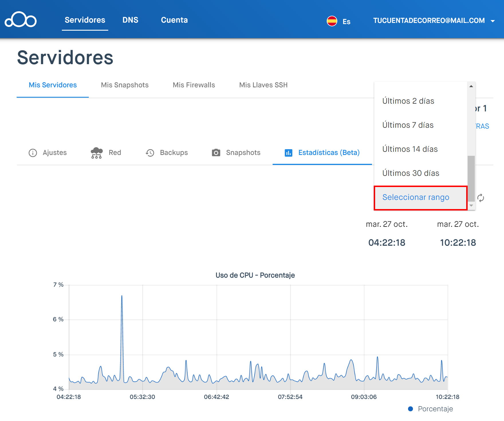Open the account email dropdown arrow

(493, 21)
